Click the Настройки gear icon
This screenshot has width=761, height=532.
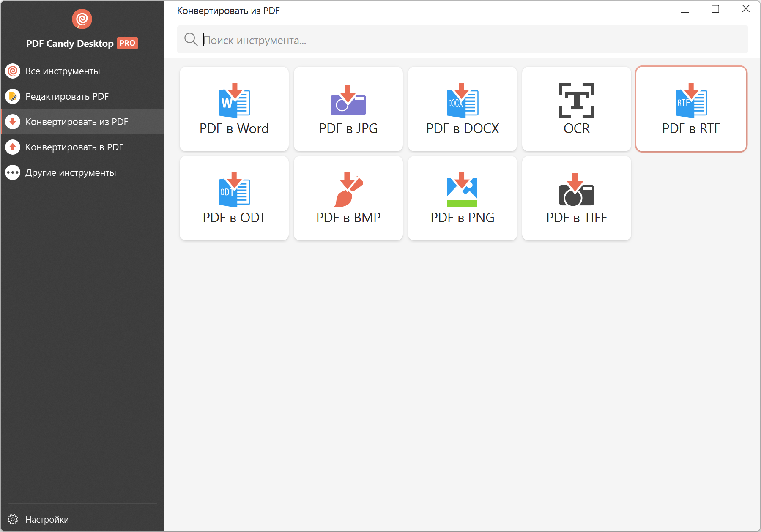[13, 519]
